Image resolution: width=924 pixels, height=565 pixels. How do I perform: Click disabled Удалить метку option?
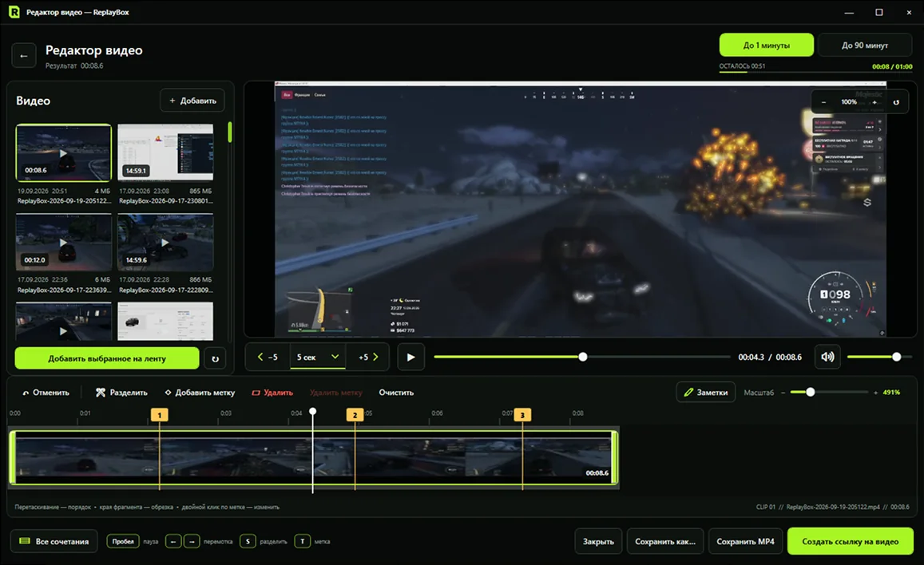(x=336, y=393)
